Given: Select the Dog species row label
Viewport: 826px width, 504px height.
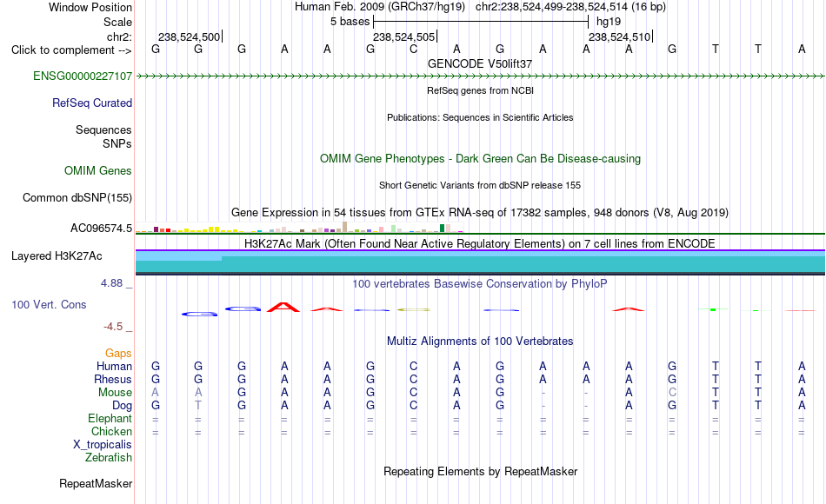Looking at the screenshot, I should click(x=122, y=406).
